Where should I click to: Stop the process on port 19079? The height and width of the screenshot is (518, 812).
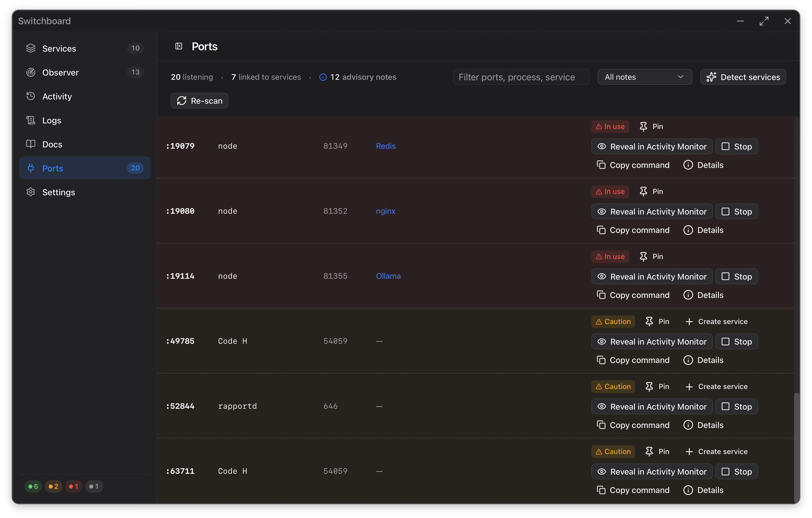tap(736, 146)
